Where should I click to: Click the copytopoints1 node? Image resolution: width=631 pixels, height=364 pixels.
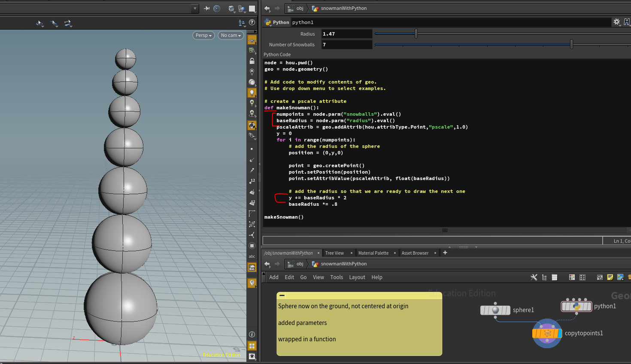(x=547, y=333)
